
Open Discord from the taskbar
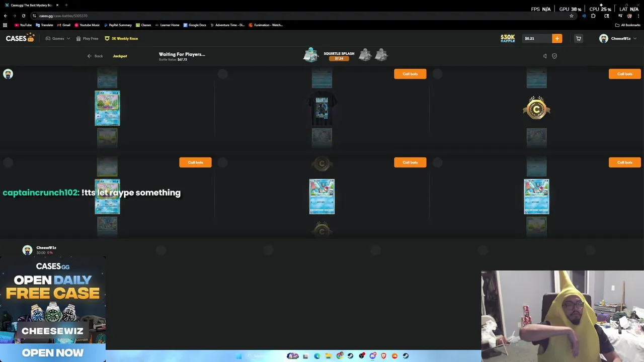click(373, 356)
